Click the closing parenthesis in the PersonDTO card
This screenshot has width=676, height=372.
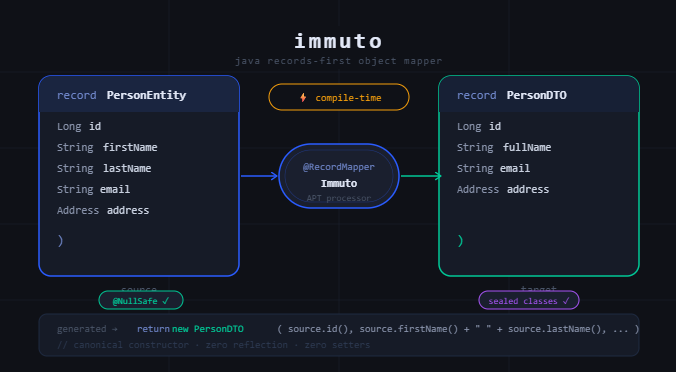point(460,241)
